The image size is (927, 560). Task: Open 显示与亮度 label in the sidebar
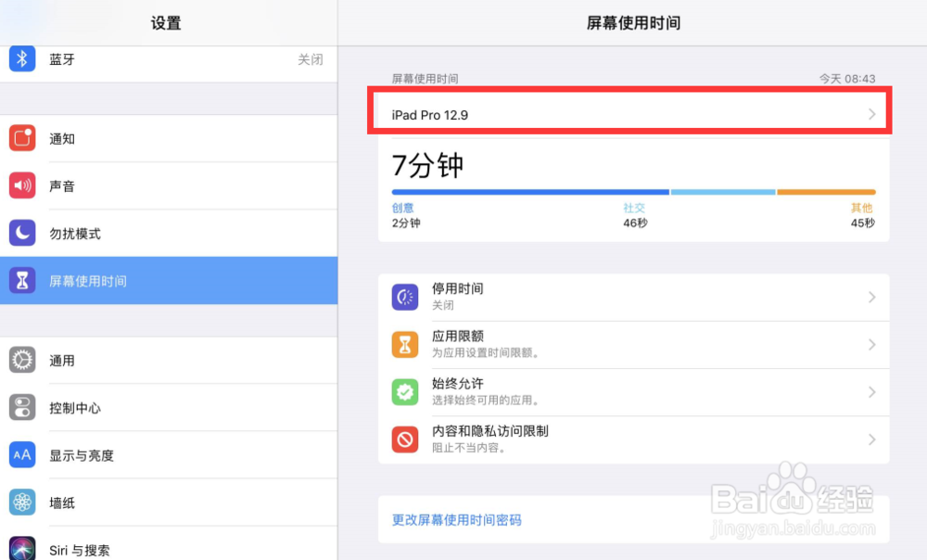pos(81,455)
